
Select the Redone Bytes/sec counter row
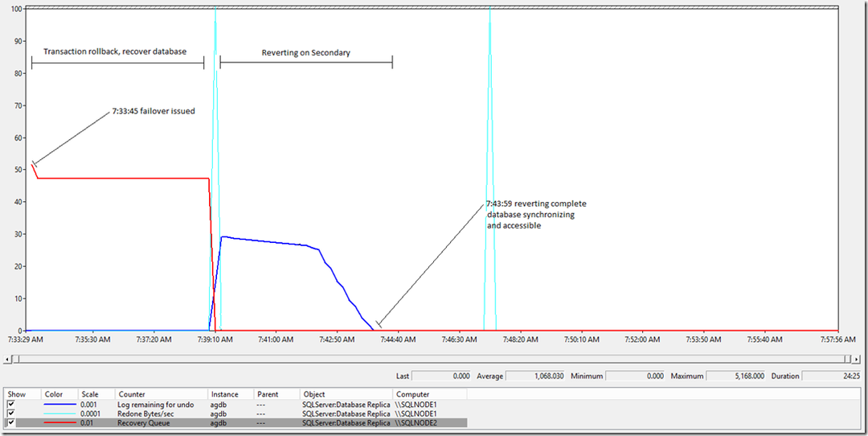coord(235,413)
